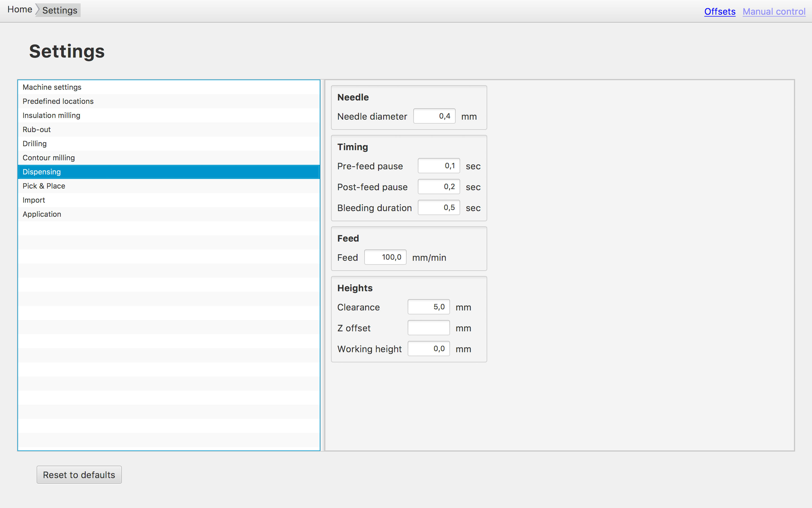Click the Needle diameter field

(x=434, y=116)
